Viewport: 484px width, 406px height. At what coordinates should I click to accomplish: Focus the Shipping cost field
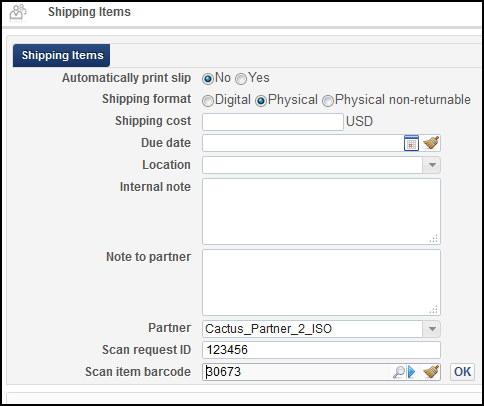(x=273, y=122)
